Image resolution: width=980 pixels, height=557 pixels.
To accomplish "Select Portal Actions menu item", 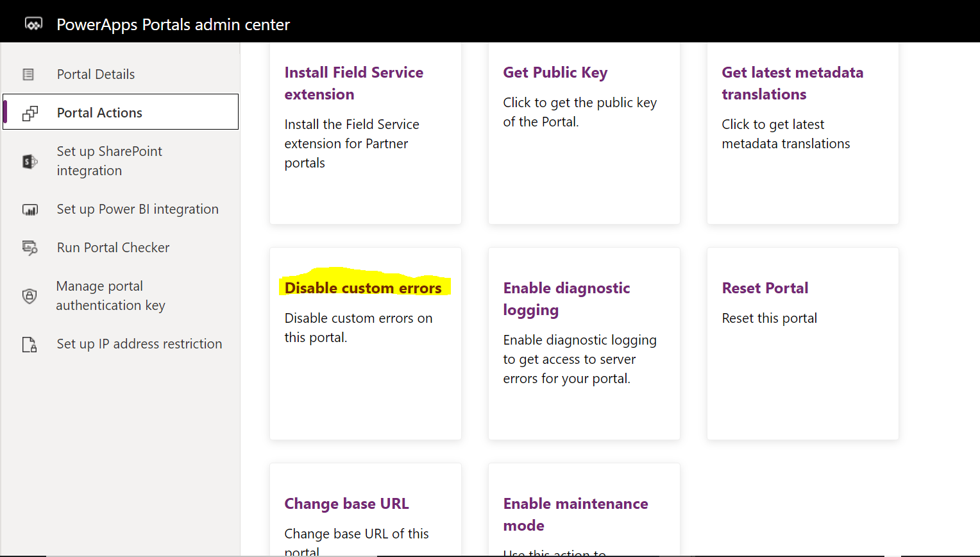I will (x=99, y=113).
